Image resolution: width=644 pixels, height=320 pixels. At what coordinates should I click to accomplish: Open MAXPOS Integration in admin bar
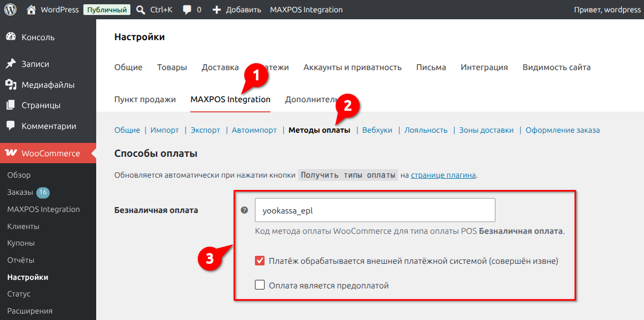click(306, 10)
